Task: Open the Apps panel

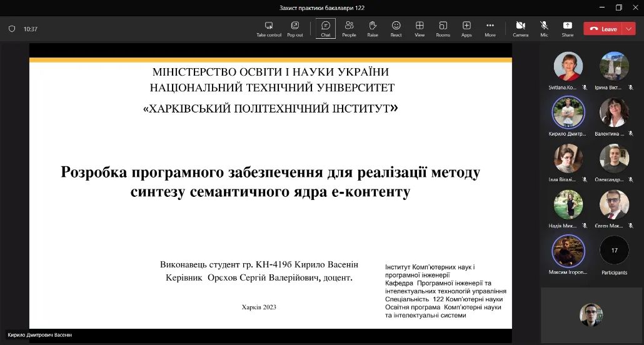Action: coord(466,29)
